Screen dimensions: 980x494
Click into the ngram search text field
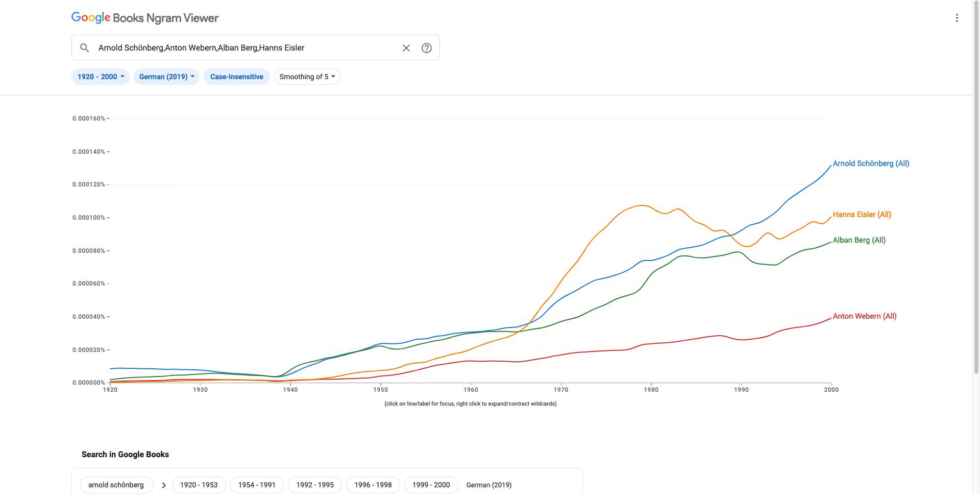pyautogui.click(x=245, y=48)
